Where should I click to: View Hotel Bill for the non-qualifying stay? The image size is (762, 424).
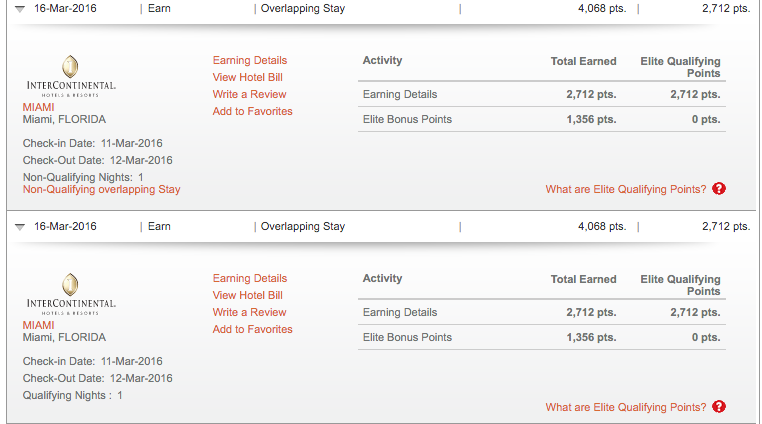pyautogui.click(x=247, y=78)
